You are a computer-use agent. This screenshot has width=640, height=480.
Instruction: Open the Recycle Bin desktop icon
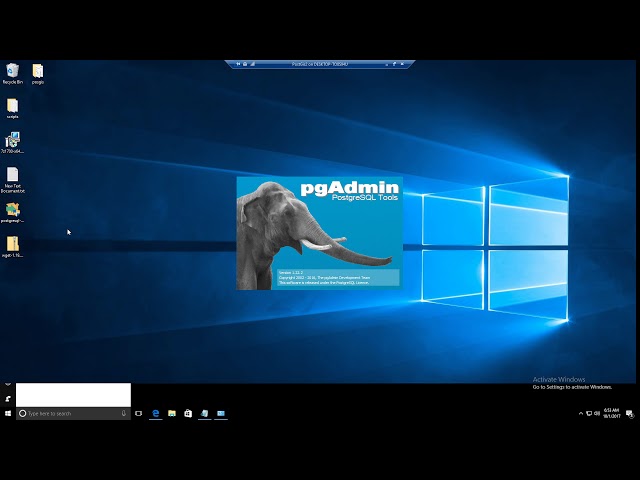(12, 71)
